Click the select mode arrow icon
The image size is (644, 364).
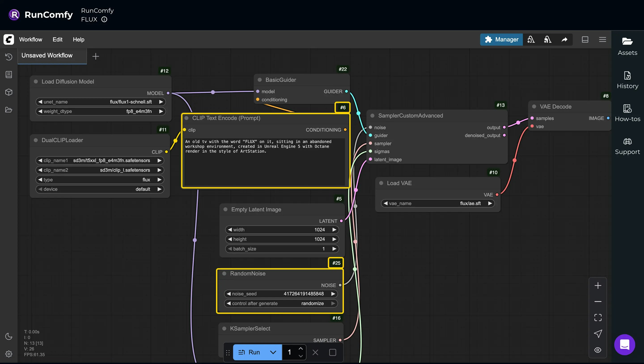598,334
